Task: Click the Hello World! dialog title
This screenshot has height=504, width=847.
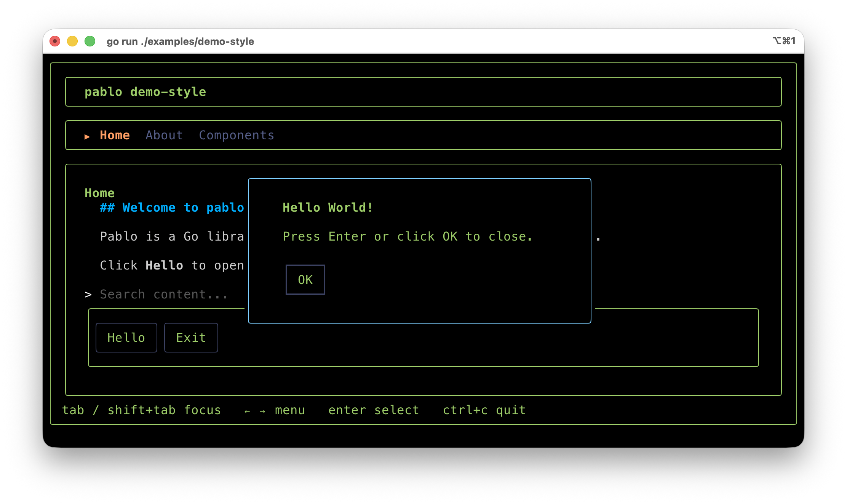Action: tap(328, 207)
